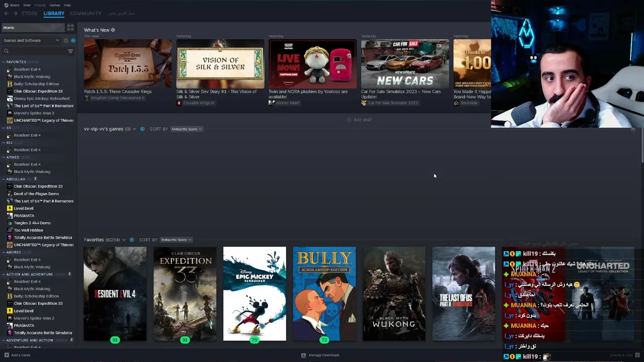Collapse the ABORZG category in sidebar

4,252
